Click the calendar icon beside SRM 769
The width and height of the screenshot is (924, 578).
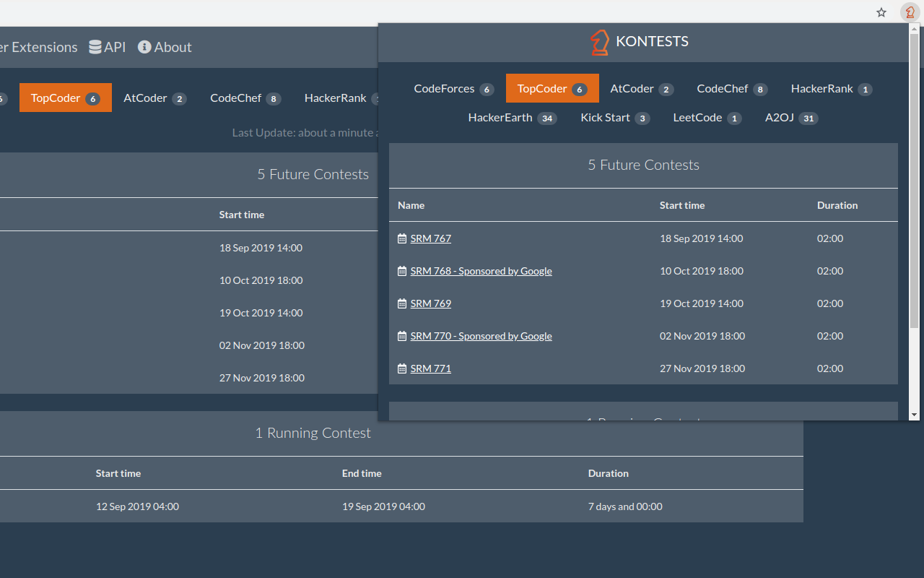tap(402, 303)
